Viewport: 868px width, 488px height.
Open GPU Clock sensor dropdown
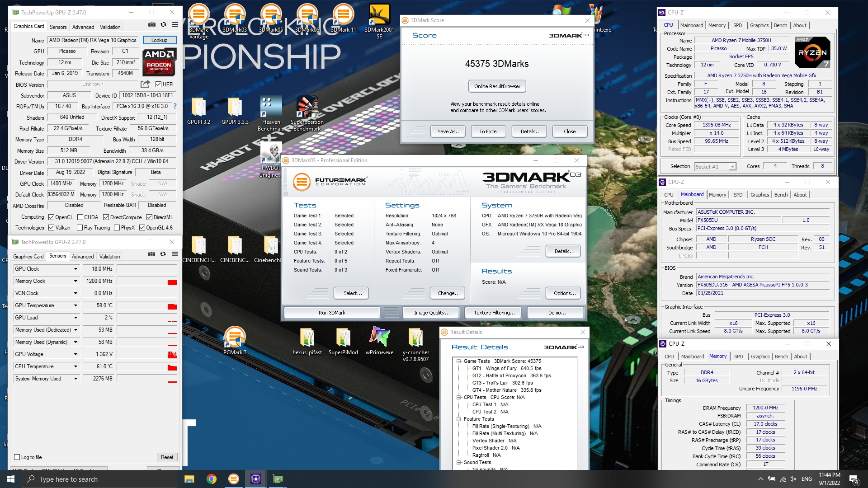pyautogui.click(x=75, y=269)
